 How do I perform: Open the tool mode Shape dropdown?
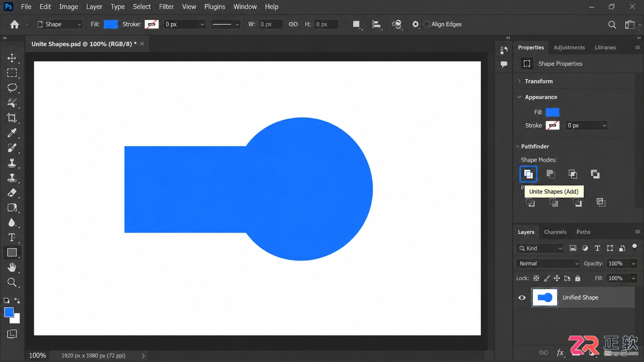tap(59, 24)
